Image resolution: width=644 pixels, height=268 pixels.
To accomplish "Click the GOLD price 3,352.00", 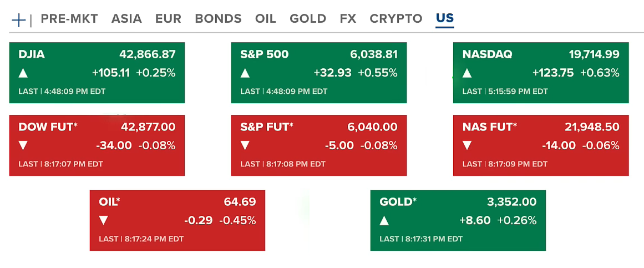I will click(x=511, y=202).
